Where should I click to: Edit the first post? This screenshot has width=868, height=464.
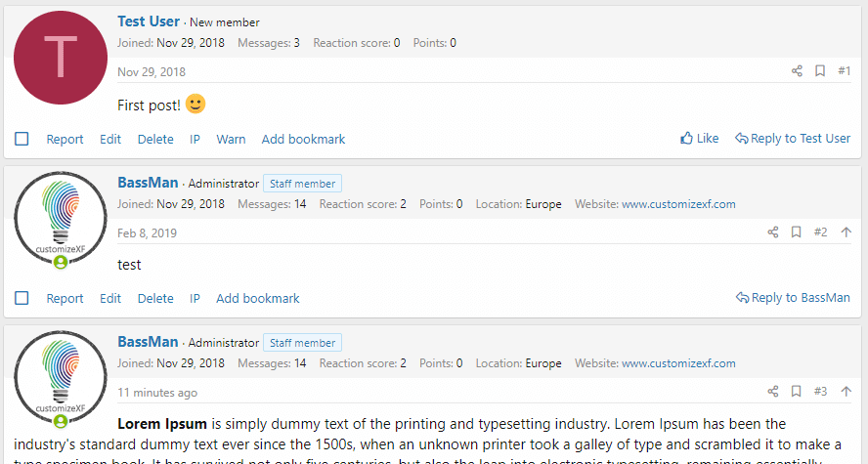pyautogui.click(x=110, y=139)
